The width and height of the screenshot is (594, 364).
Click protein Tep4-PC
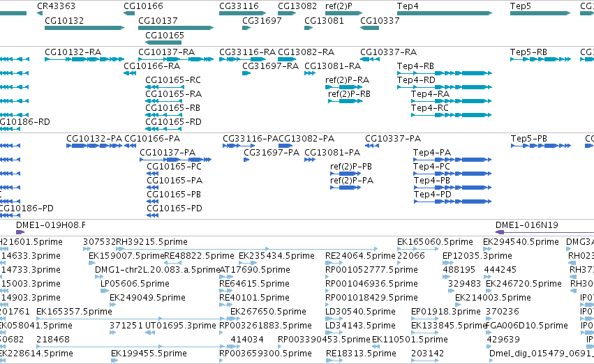coord(453,174)
